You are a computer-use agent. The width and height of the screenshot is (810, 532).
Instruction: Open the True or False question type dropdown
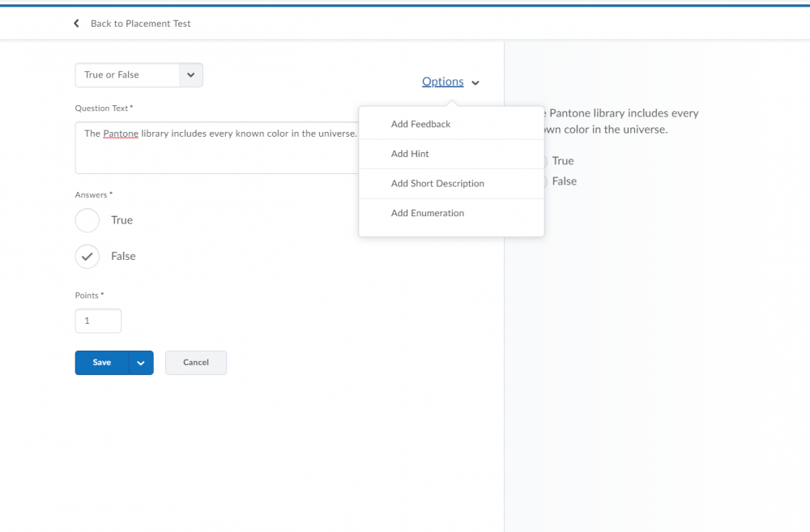pyautogui.click(x=139, y=74)
